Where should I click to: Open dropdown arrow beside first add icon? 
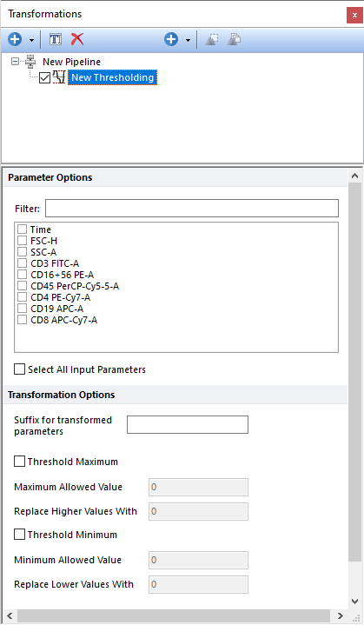32,40
